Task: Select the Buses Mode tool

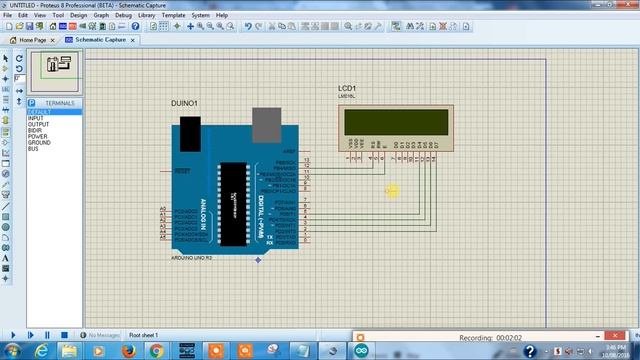Action: tap(5, 110)
